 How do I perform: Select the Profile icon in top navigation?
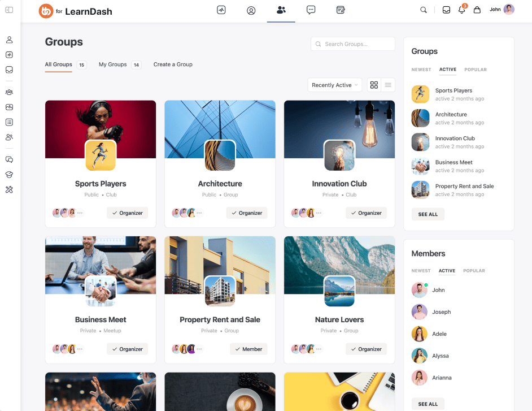pyautogui.click(x=251, y=10)
